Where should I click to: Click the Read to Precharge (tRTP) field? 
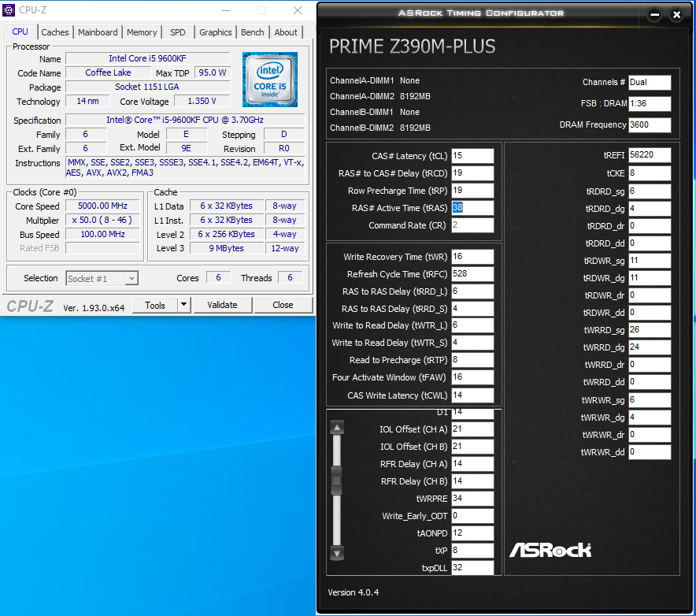472,360
